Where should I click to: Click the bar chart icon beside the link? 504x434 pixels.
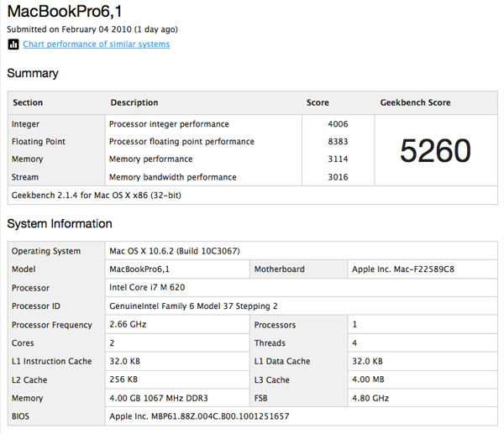tap(13, 44)
